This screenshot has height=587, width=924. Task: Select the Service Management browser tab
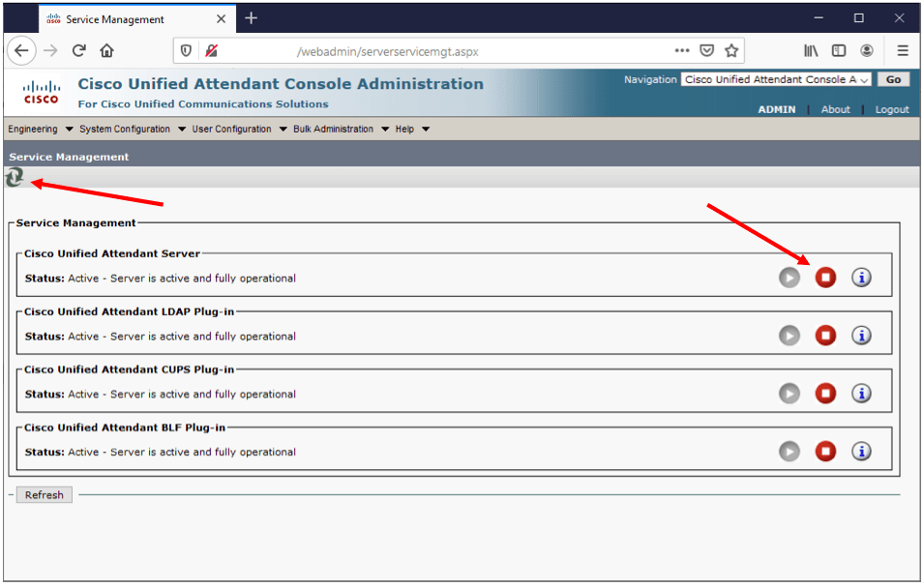pyautogui.click(x=136, y=18)
